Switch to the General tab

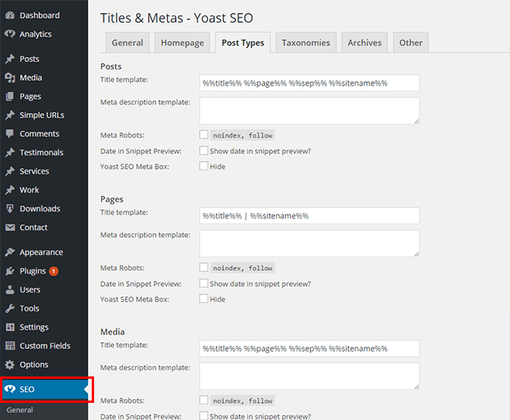[x=127, y=43]
